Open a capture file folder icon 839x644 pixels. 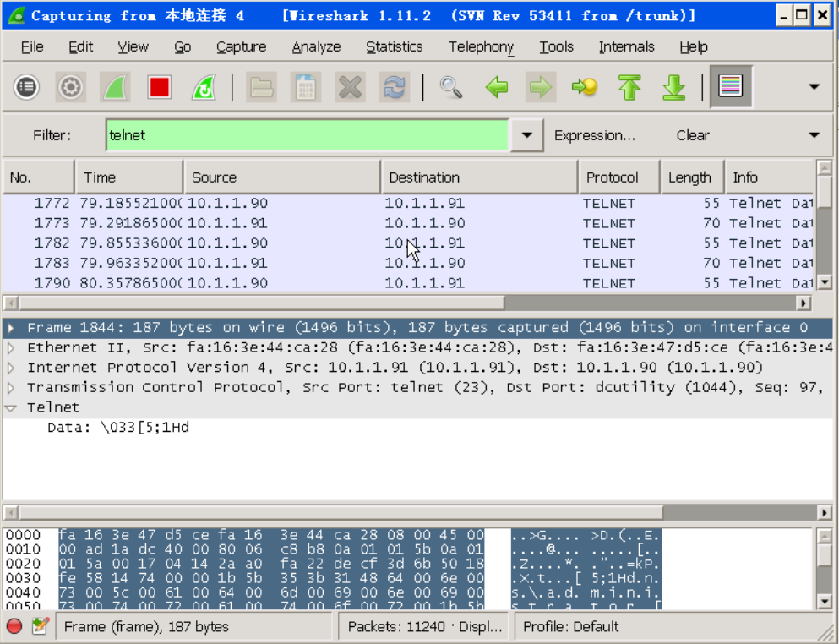coord(262,87)
